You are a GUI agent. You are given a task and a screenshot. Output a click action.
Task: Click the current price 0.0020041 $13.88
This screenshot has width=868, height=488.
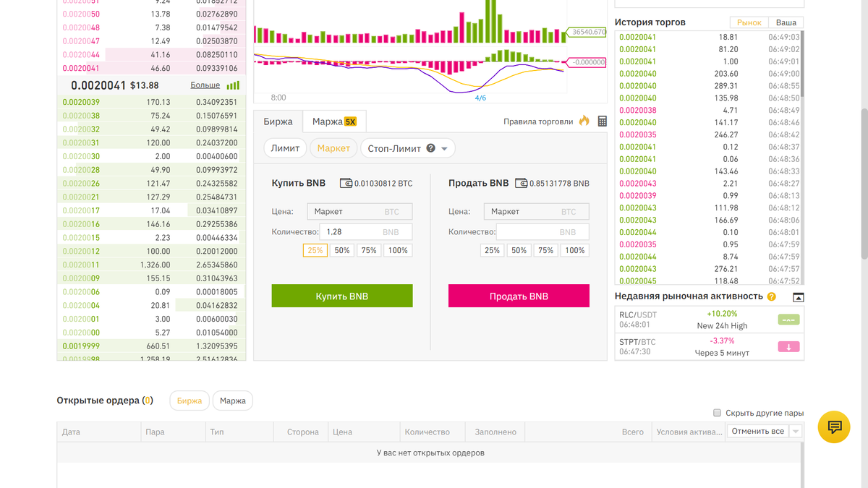coord(114,85)
